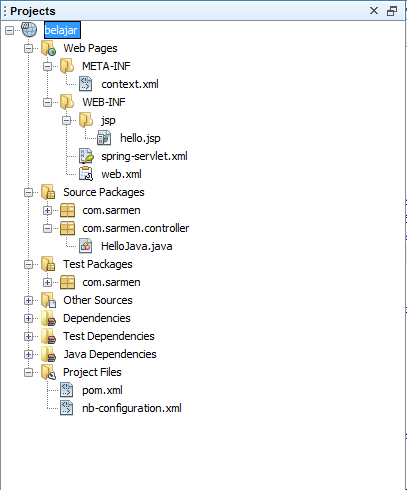Collapse the com.sarmen.controller package
This screenshot has width=407, height=490.
(x=47, y=229)
